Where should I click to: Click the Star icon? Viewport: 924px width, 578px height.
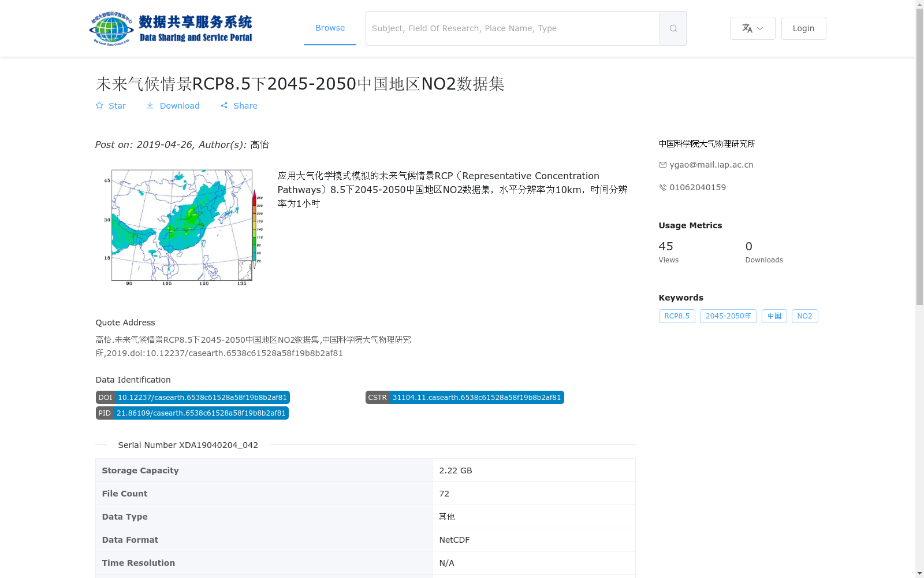pyautogui.click(x=99, y=106)
